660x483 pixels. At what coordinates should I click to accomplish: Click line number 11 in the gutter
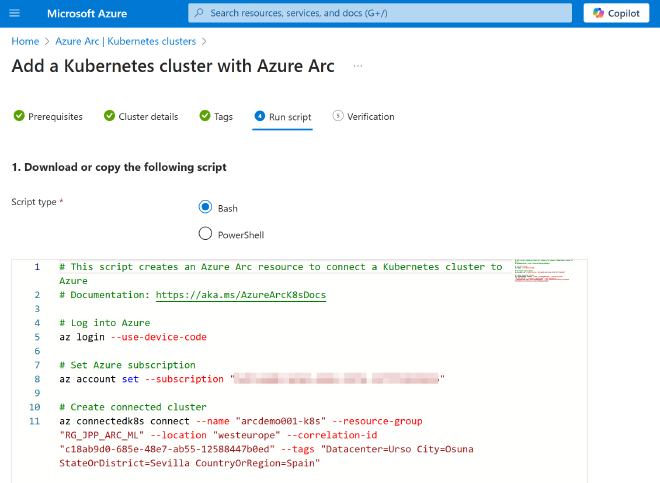coord(35,421)
